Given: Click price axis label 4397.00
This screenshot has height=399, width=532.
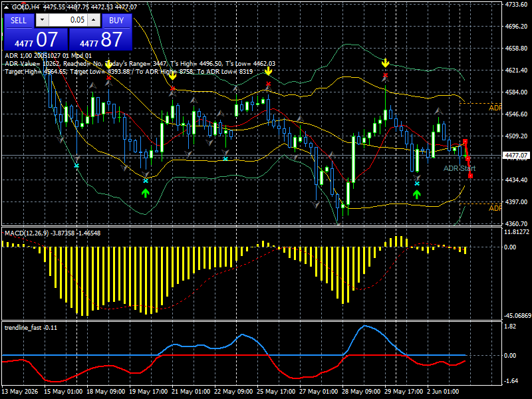Looking at the screenshot, I should (516, 202).
